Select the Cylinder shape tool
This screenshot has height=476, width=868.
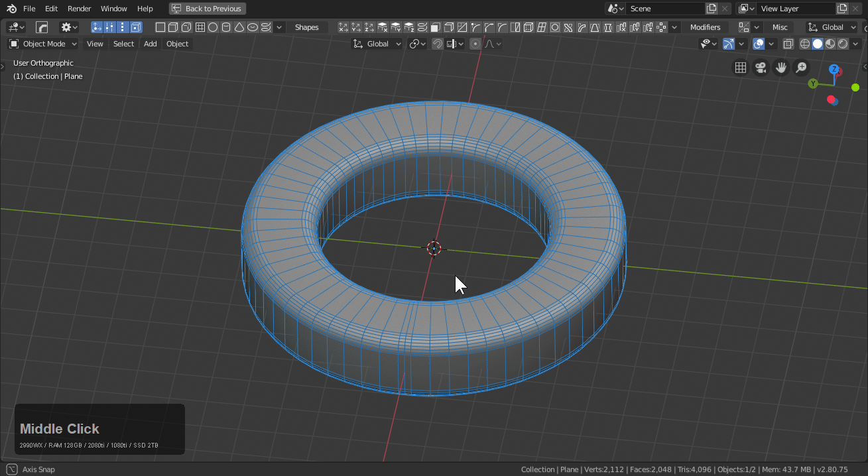(225, 27)
